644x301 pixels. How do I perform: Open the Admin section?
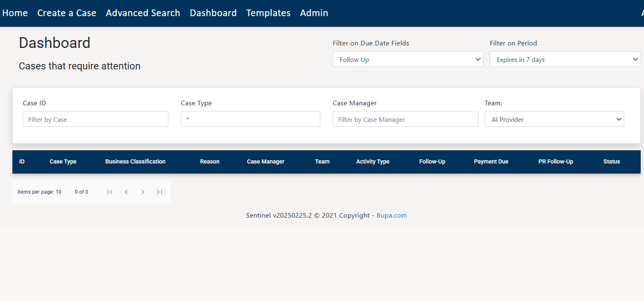point(314,13)
